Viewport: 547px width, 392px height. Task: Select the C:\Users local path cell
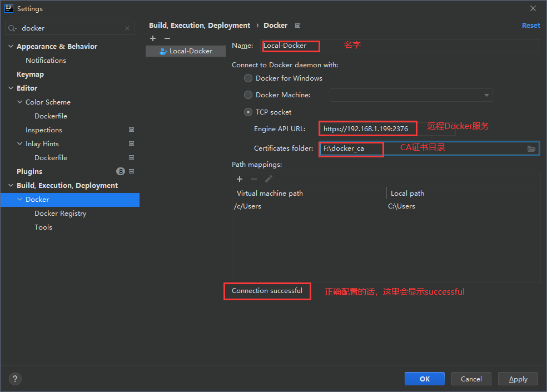coord(463,206)
